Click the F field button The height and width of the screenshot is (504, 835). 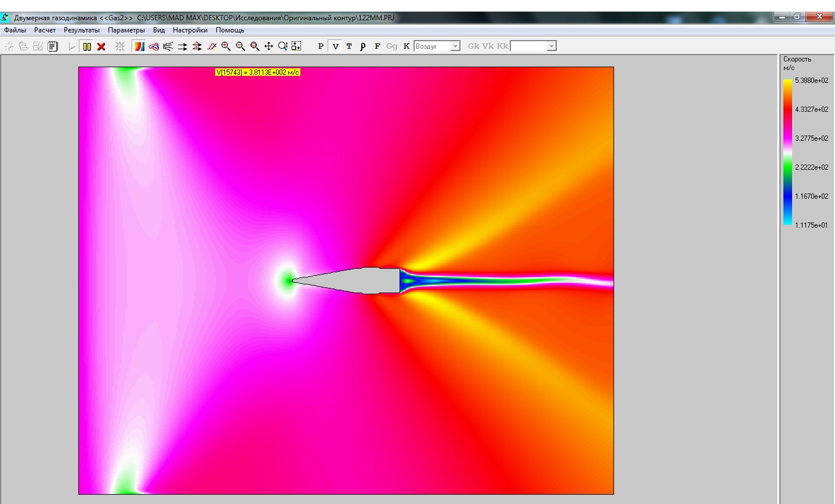[377, 46]
